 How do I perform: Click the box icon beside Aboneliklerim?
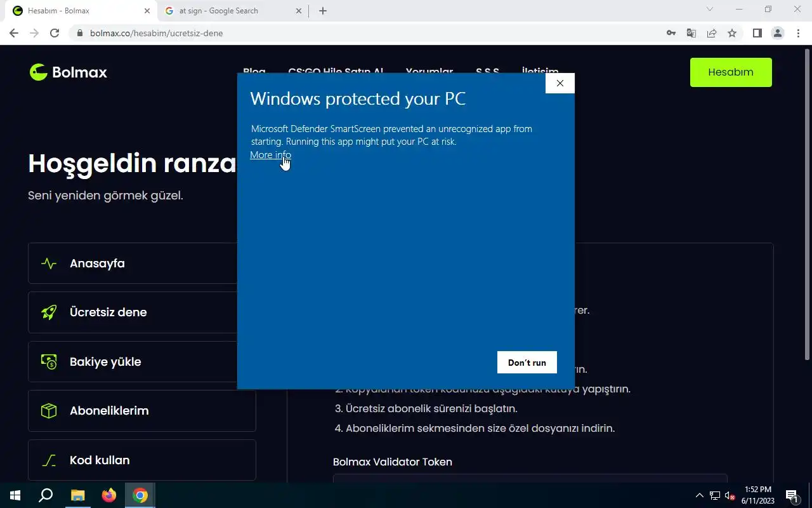pos(49,411)
